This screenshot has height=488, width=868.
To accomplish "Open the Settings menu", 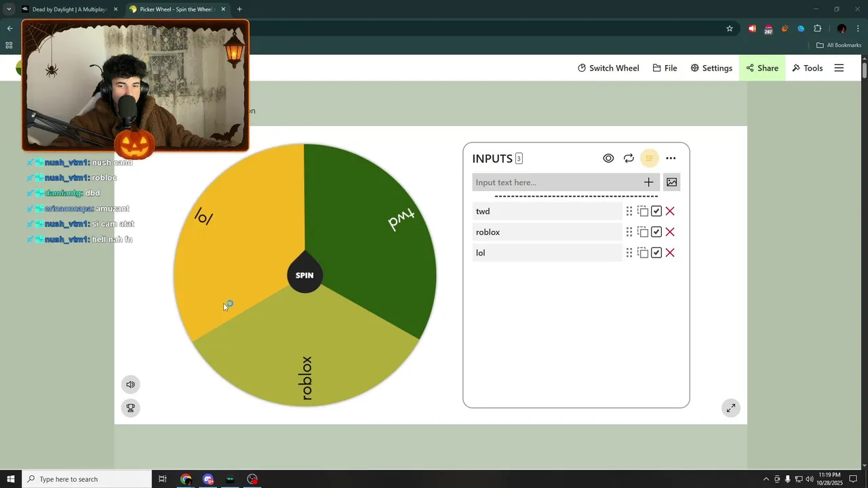I will tap(711, 68).
